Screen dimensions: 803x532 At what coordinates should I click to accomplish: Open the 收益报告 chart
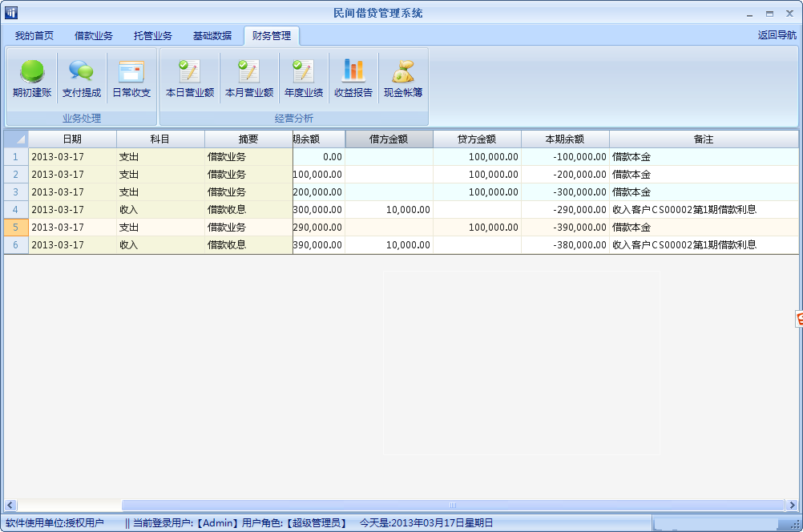(353, 79)
